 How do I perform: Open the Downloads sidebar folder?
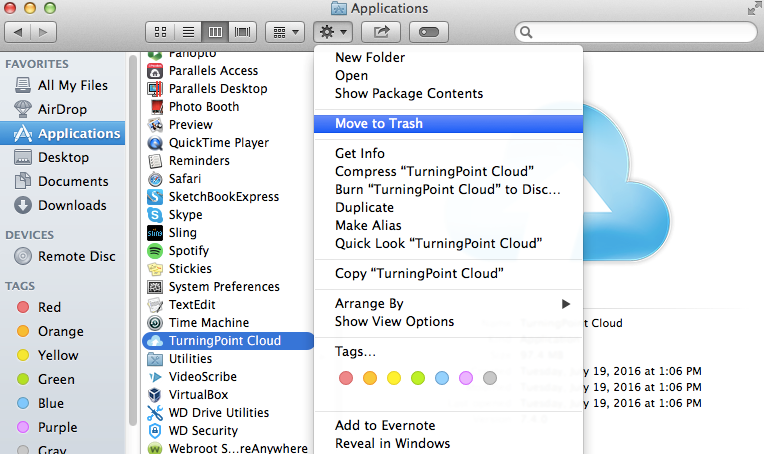(x=62, y=205)
